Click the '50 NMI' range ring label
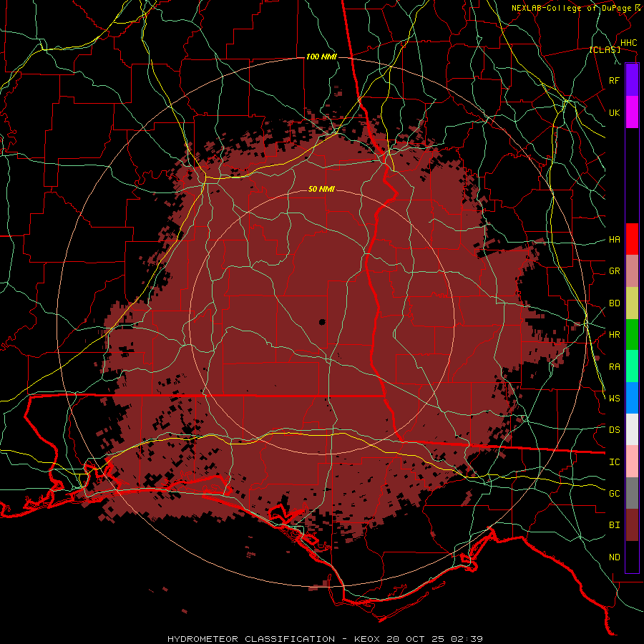Screen dimensions: 644x644 pyautogui.click(x=321, y=189)
